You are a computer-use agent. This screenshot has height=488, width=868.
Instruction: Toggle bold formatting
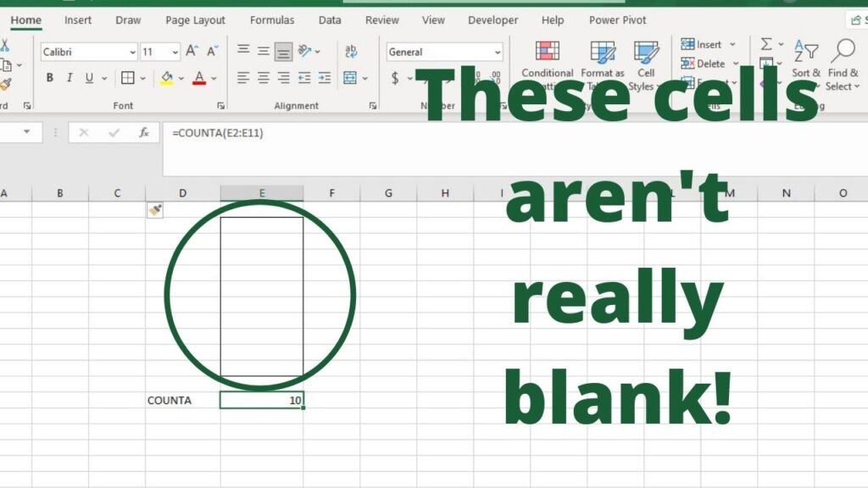point(50,78)
